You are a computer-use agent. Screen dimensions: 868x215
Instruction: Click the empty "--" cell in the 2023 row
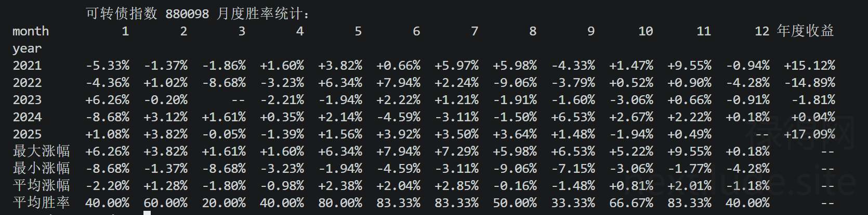tap(238, 100)
